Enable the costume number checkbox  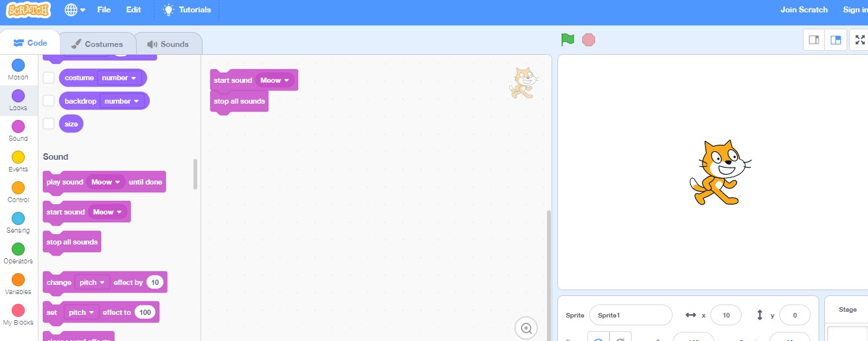48,78
